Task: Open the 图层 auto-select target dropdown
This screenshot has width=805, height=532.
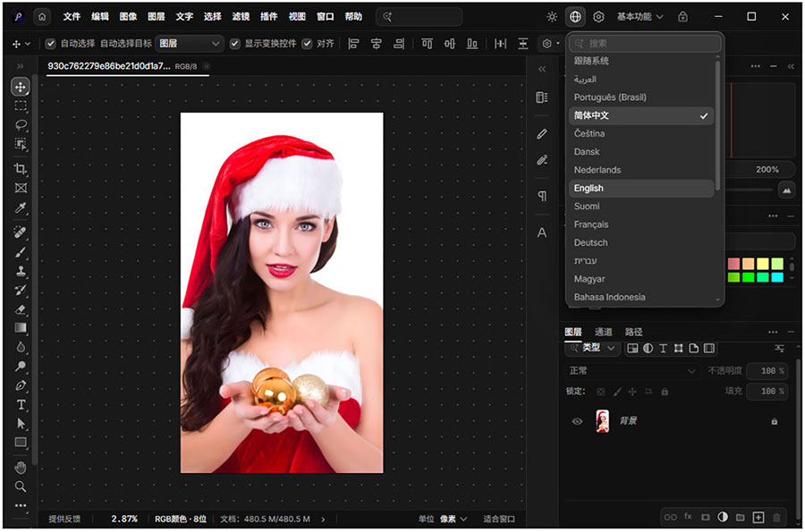Action: click(190, 44)
